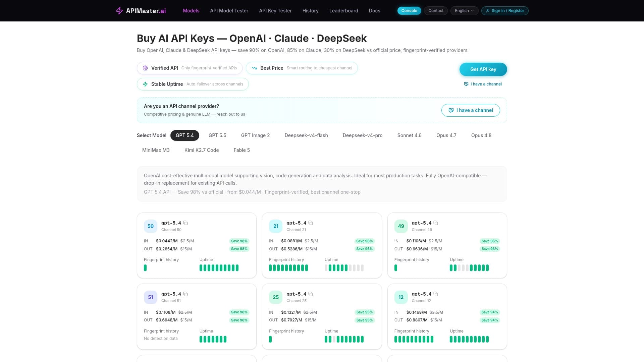Screen dimensions: 644x362
Task: Select the GPT 5.4 model tab
Action: [185, 135]
